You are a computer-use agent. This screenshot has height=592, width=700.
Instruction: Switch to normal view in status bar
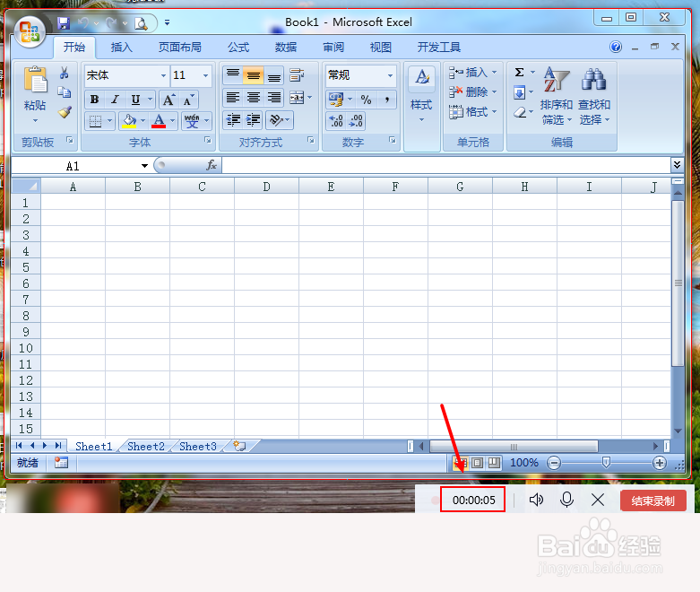(x=461, y=463)
